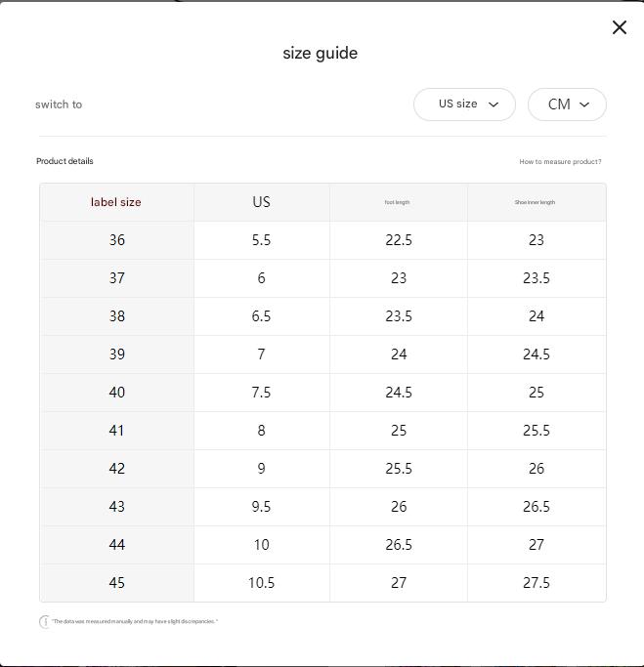The height and width of the screenshot is (667, 644).
Task: Click the 'Shoe inner length' column header
Action: tap(536, 202)
